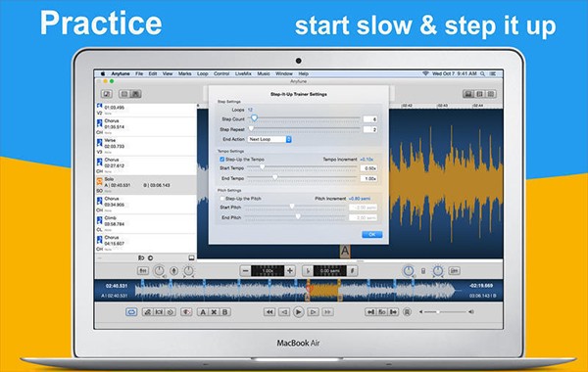Viewport: 588px width, 372px height.
Task: Raise pitch with the sharp button
Action: (352, 271)
